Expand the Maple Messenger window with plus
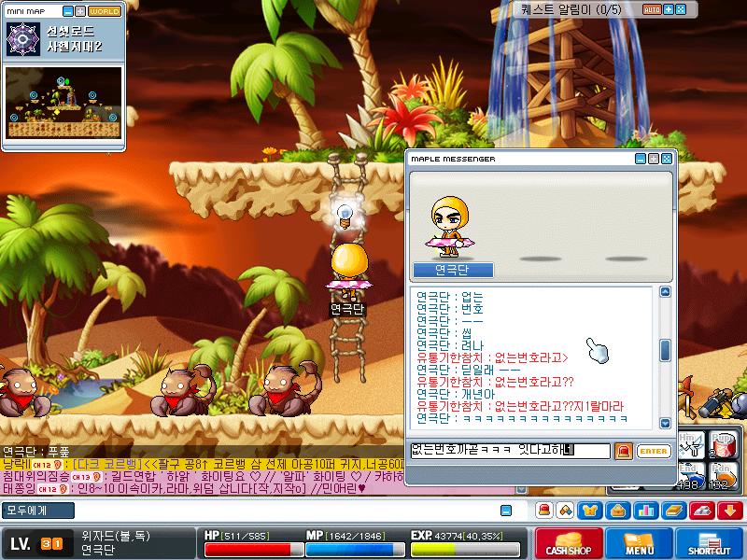The image size is (747, 560). (x=654, y=159)
